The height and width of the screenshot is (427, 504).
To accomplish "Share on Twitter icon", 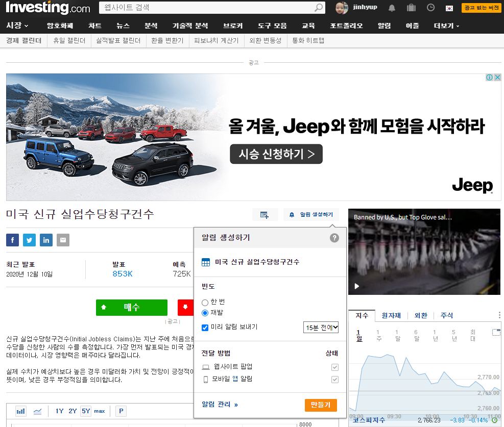I will pyautogui.click(x=29, y=240).
